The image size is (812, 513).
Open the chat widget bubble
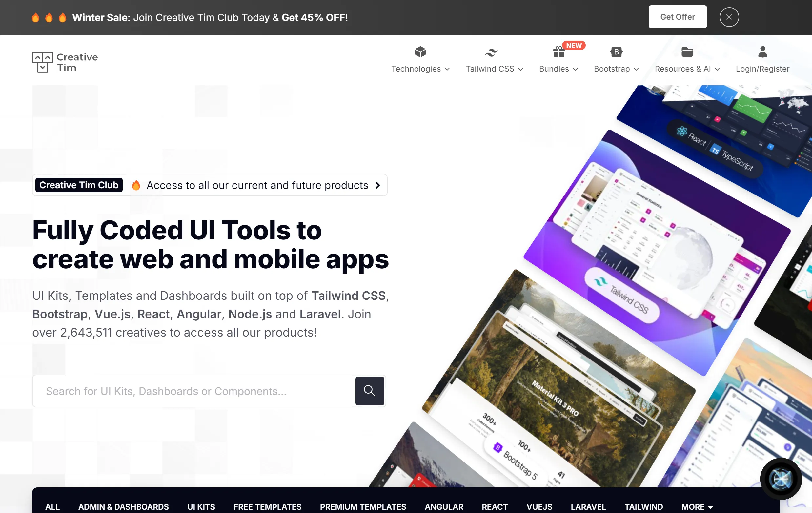pos(781,479)
